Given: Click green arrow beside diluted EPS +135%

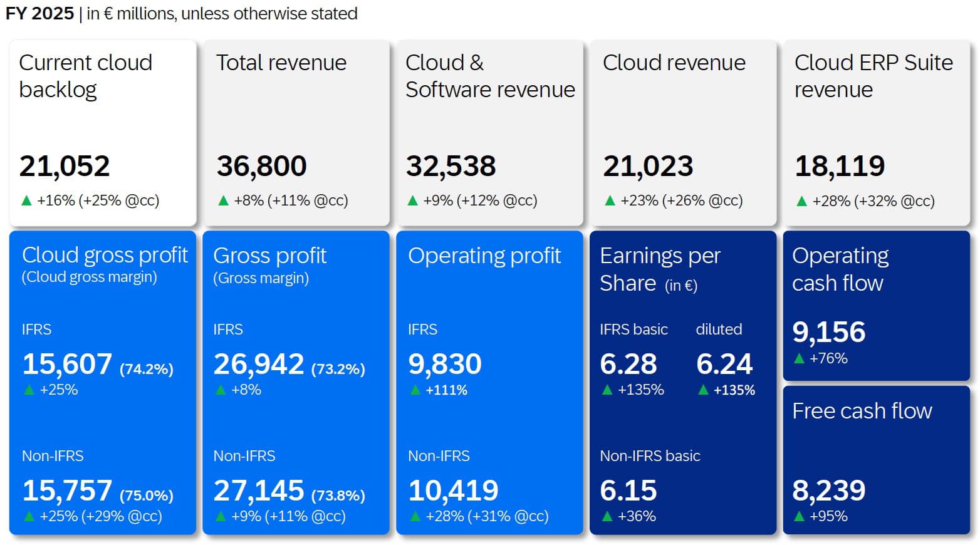Looking at the screenshot, I should tap(703, 390).
